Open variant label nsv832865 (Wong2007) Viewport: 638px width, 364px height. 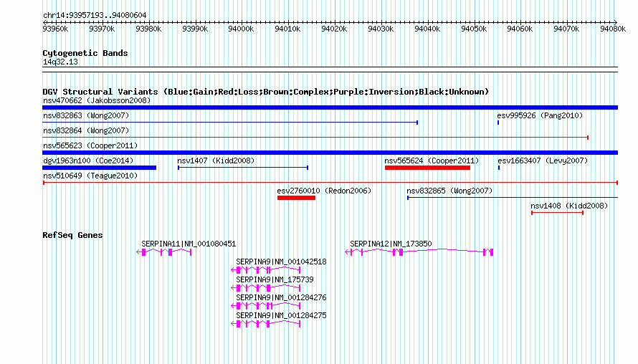point(449,191)
